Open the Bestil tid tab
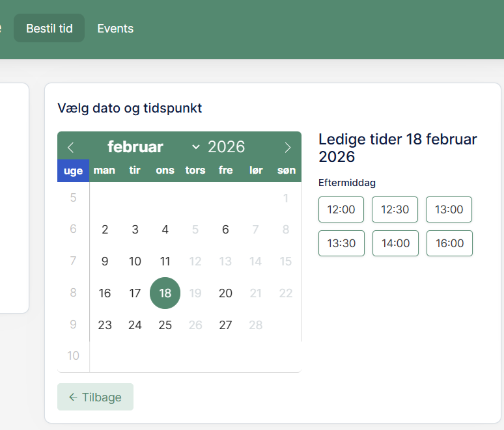Viewport: 504px width, 430px height. [x=49, y=28]
